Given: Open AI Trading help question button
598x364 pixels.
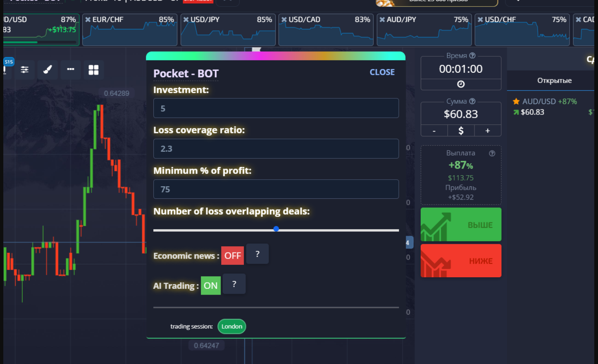Looking at the screenshot, I should (234, 284).
